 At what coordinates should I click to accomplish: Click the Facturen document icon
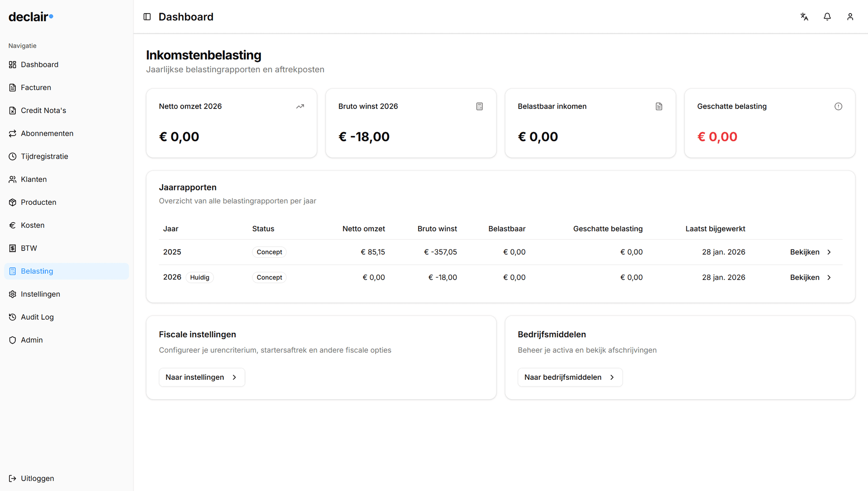click(x=13, y=88)
